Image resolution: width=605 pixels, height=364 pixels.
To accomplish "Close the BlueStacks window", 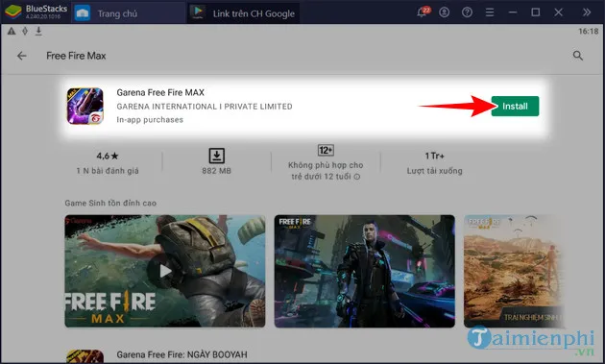I will click(558, 12).
